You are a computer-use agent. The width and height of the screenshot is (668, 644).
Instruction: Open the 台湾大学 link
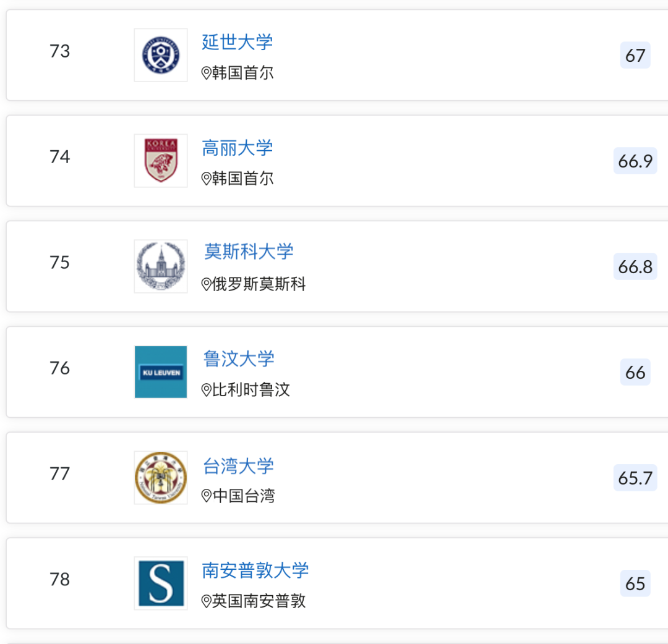click(x=238, y=466)
